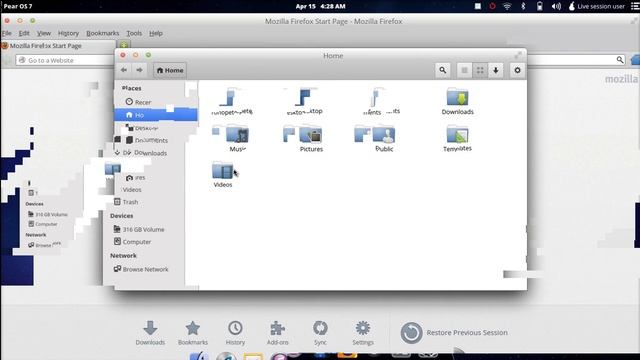Image resolution: width=640 pixels, height=360 pixels.
Task: Open the Pictures folder icon
Action: pyautogui.click(x=311, y=139)
